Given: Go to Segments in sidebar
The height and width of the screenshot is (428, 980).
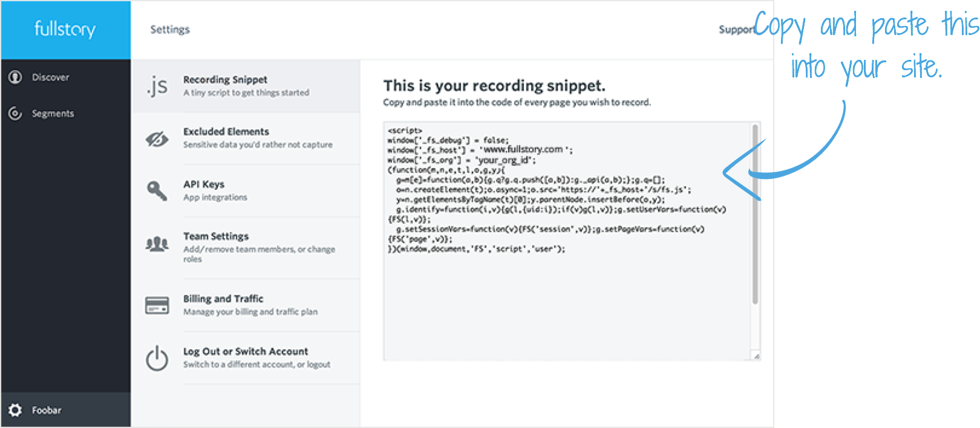Looking at the screenshot, I should [53, 114].
